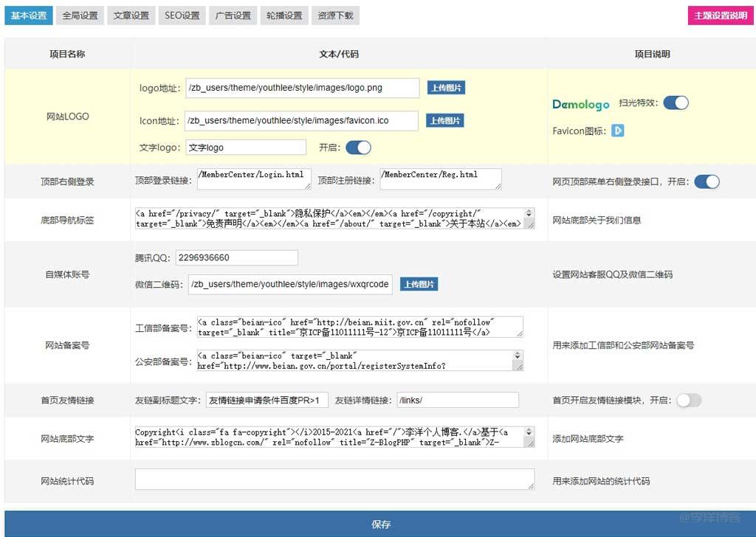Go to the SEO设置 tab

click(x=182, y=15)
